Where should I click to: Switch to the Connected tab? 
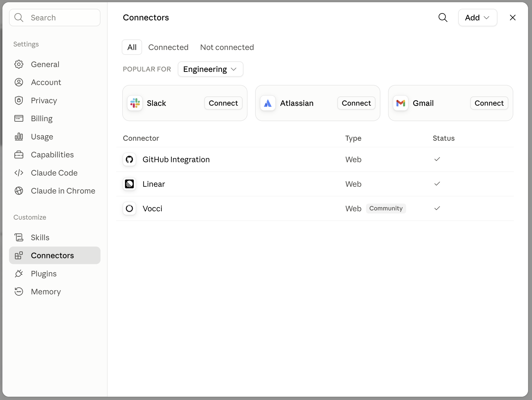point(168,47)
